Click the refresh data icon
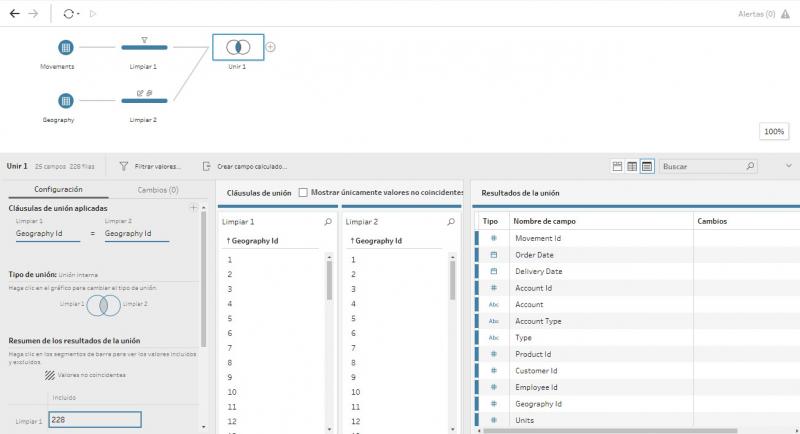Screen dimensions: 800x434 pyautogui.click(x=68, y=14)
